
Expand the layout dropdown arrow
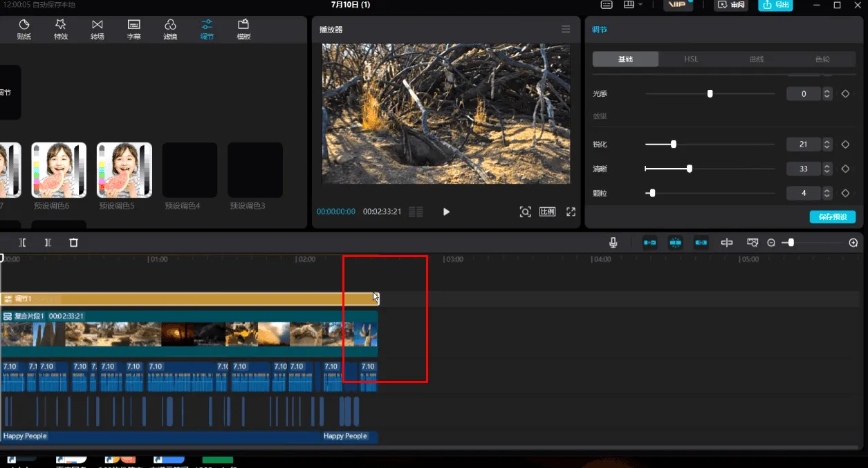click(x=640, y=5)
